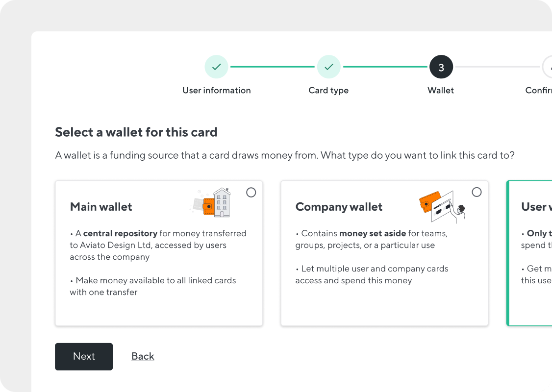Screen dimensions: 552x392
Task: Click the Back link
Action: pos(143,356)
